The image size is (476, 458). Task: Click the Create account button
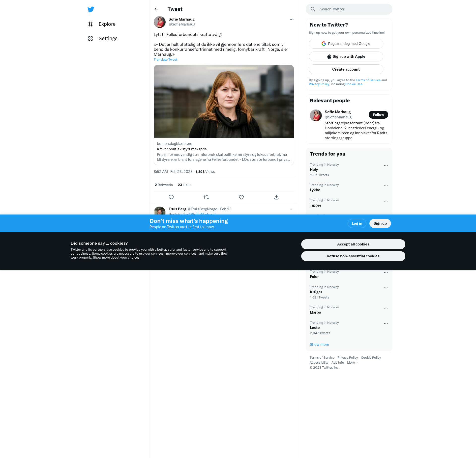[x=346, y=69]
